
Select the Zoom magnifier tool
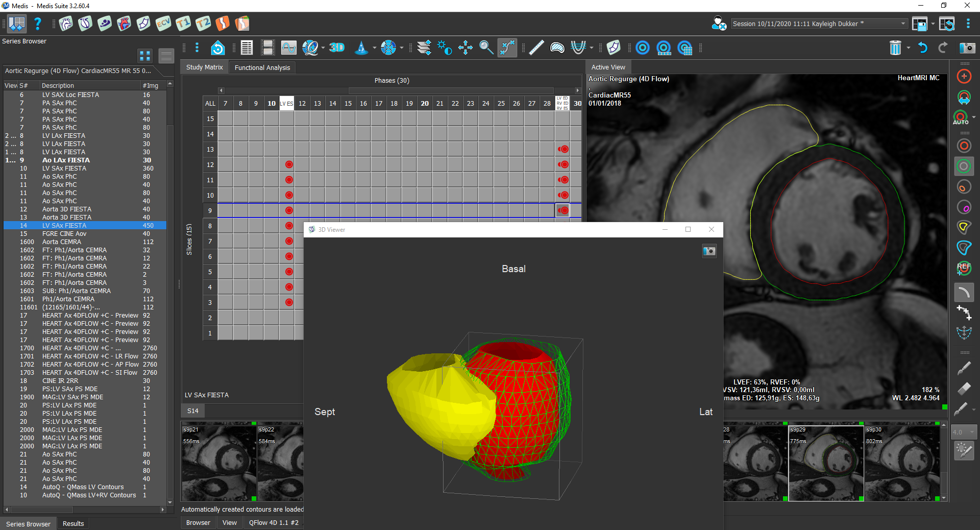click(486, 47)
